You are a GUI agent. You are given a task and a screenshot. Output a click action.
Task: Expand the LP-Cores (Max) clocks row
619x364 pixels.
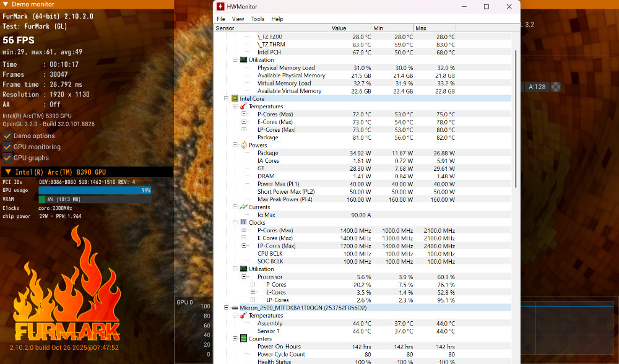pyautogui.click(x=244, y=246)
